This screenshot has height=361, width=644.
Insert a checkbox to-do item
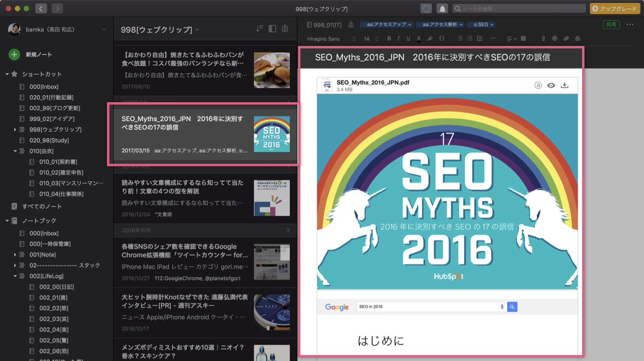coord(480,38)
